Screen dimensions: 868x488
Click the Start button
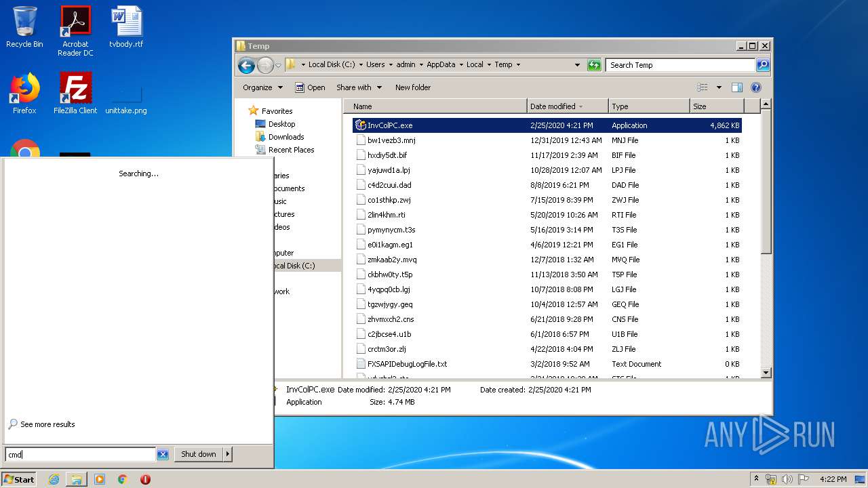point(19,479)
